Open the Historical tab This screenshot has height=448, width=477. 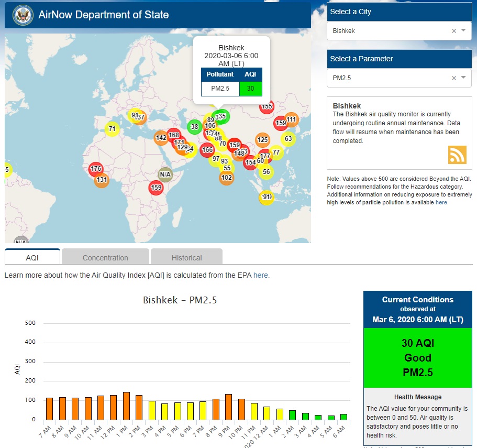[186, 258]
